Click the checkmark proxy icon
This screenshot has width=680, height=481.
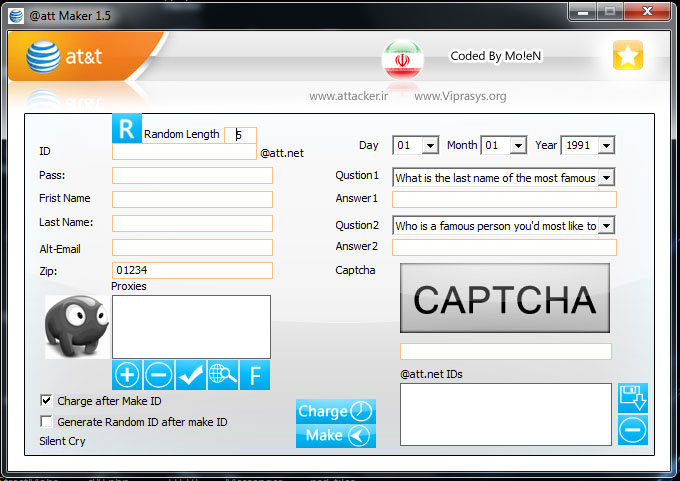click(190, 375)
